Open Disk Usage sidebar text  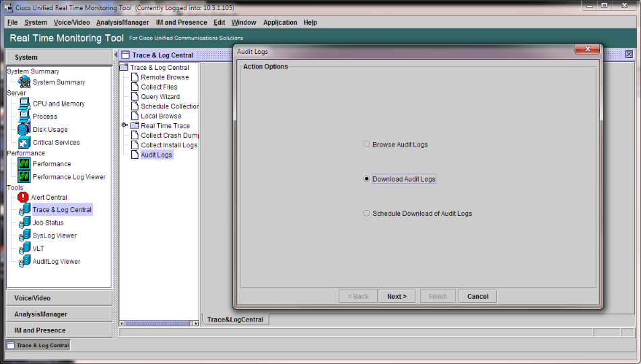tap(50, 129)
